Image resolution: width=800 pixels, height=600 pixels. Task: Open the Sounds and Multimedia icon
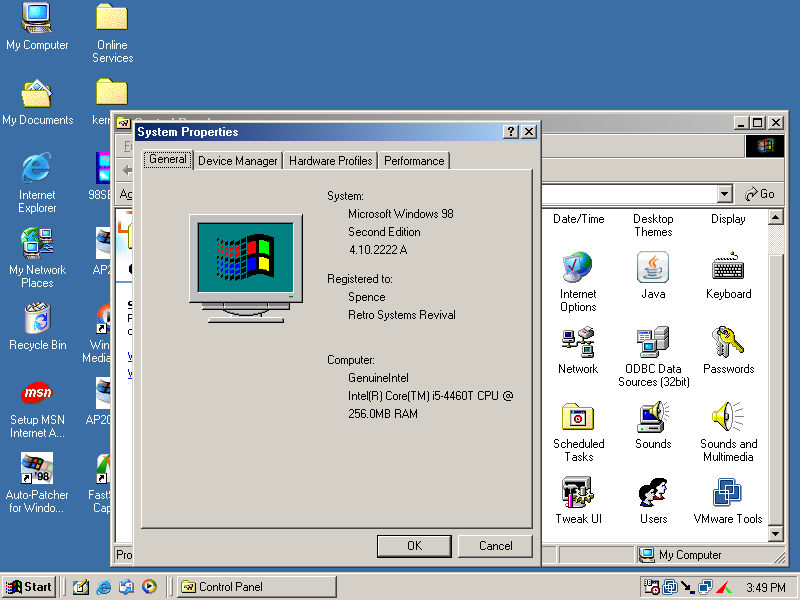pyautogui.click(x=728, y=417)
